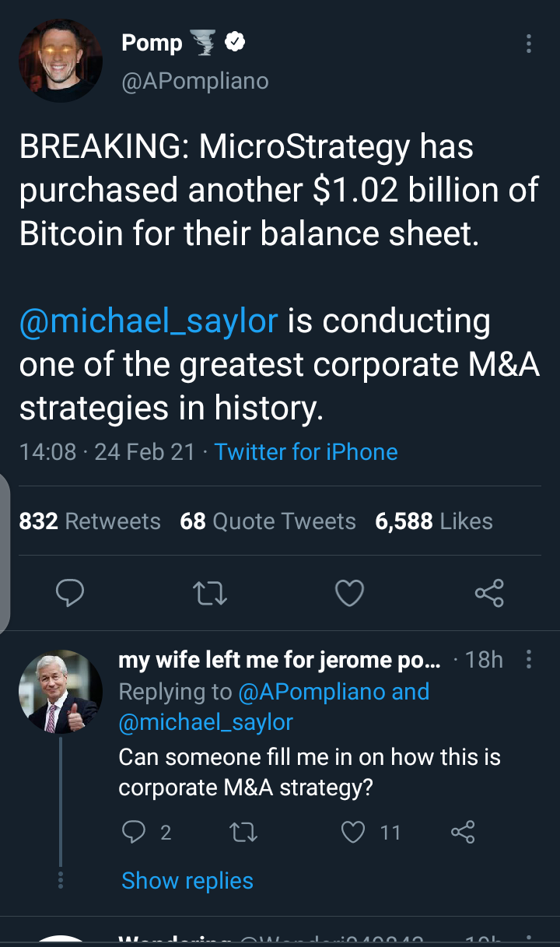560x947 pixels.
Task: View the 6,588 Likes list
Action: (x=433, y=521)
